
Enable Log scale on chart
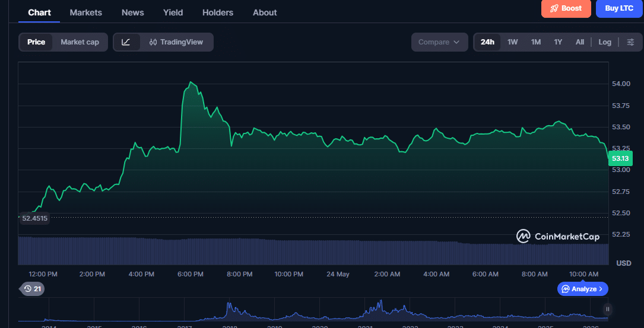click(605, 42)
